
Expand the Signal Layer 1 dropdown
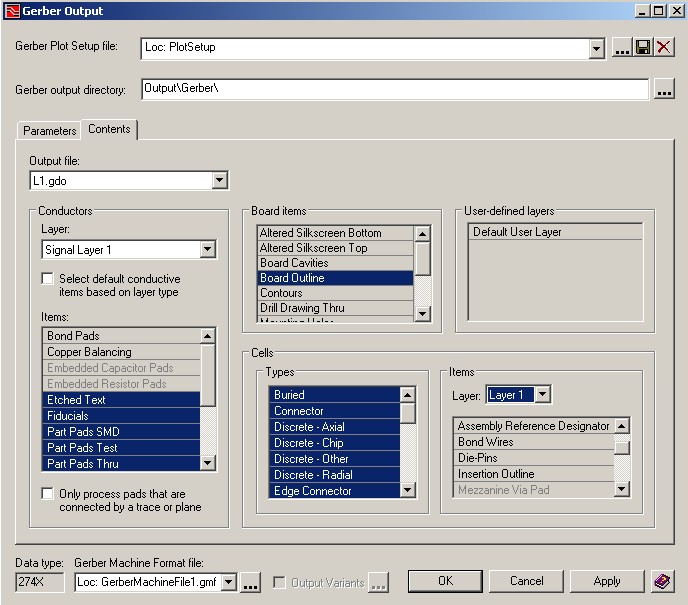click(208, 250)
